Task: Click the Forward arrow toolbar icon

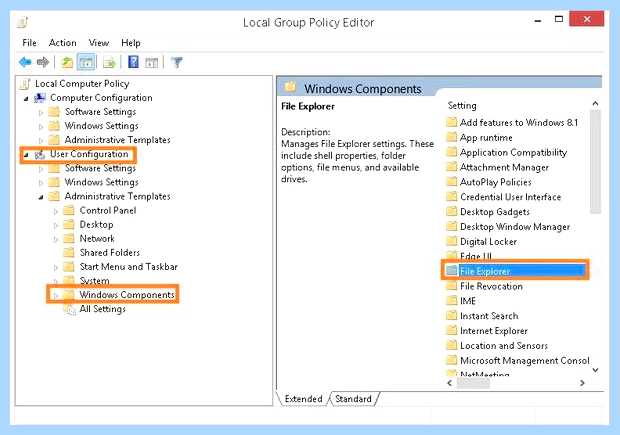Action: point(43,62)
